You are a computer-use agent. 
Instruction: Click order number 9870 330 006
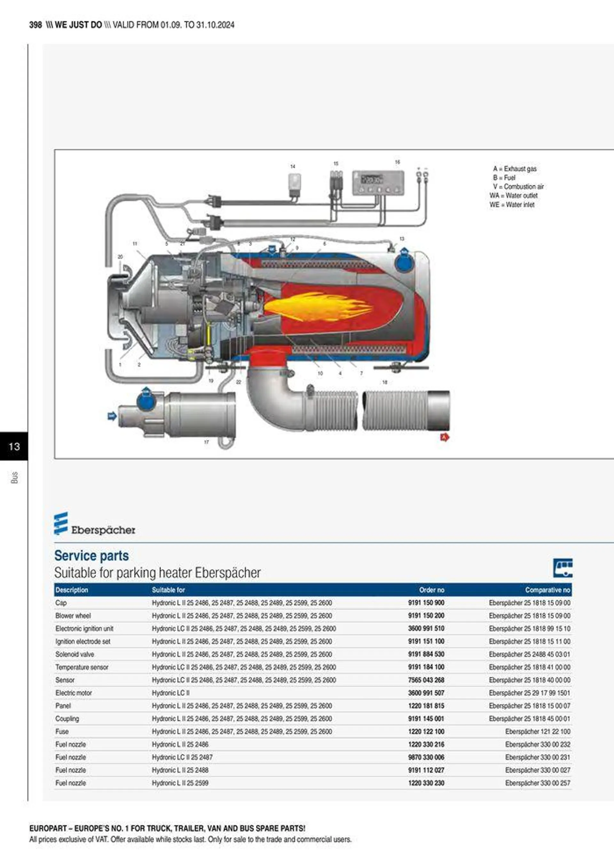[x=426, y=757]
